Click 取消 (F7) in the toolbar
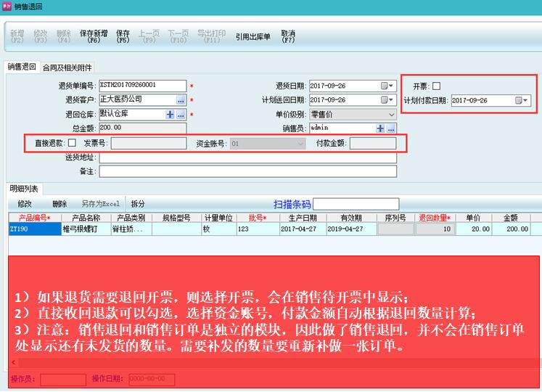This screenshot has height=392, width=542. [x=288, y=36]
